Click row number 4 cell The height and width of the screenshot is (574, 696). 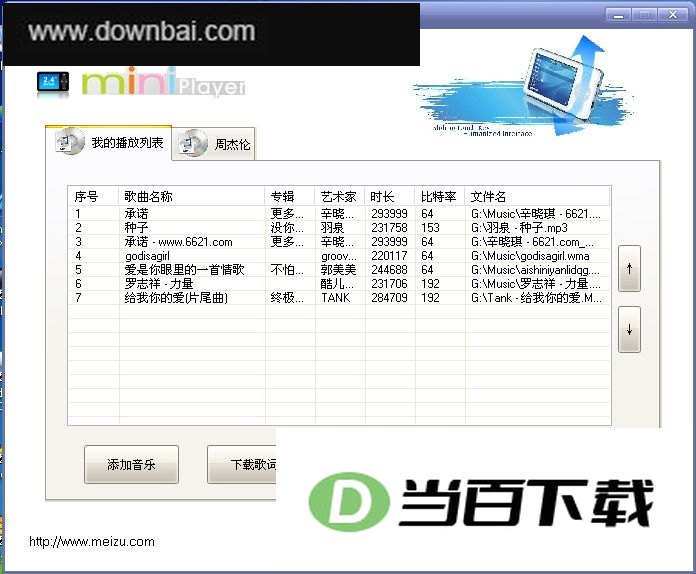(79, 256)
